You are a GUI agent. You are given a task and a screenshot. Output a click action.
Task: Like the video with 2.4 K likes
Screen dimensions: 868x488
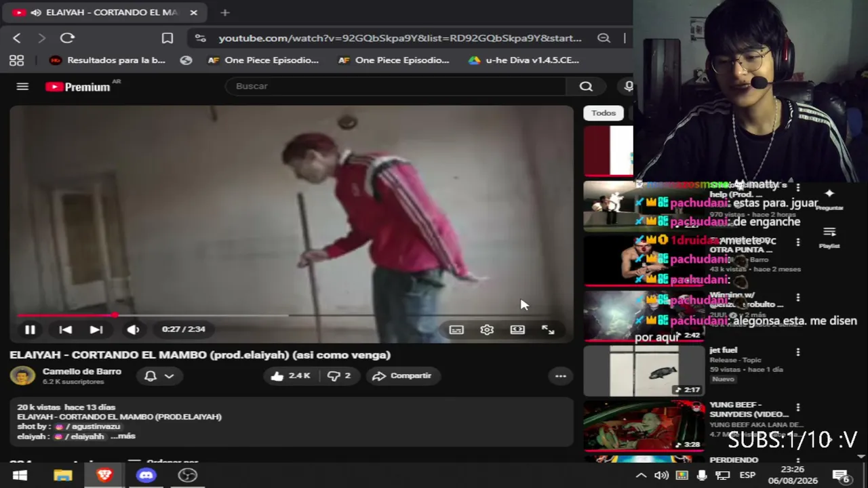click(x=290, y=375)
